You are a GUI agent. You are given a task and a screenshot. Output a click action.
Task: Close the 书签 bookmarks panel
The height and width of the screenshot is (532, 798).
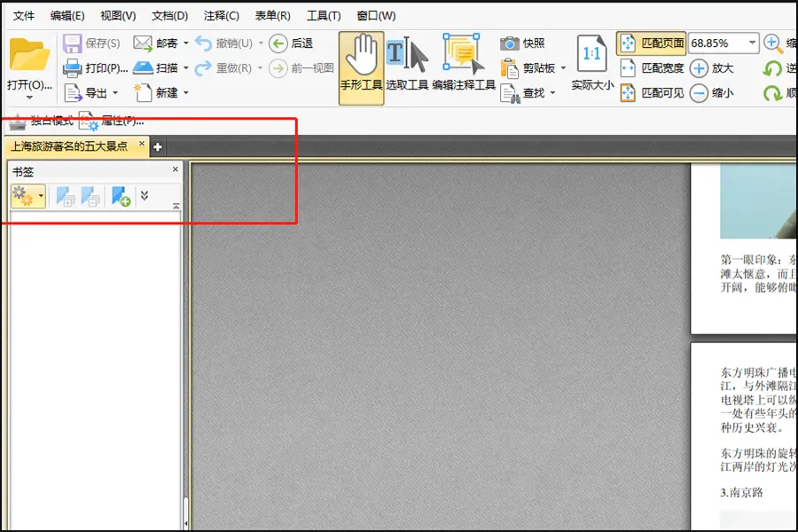click(x=175, y=169)
